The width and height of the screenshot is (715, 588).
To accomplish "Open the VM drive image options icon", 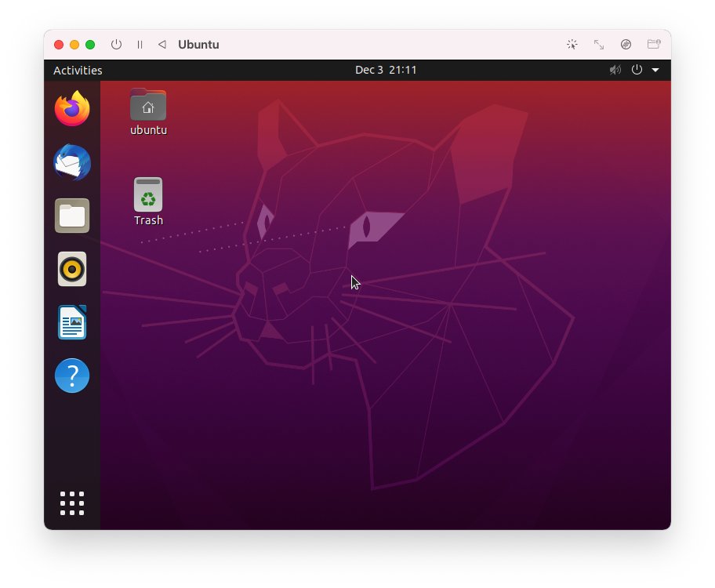I will pyautogui.click(x=626, y=44).
